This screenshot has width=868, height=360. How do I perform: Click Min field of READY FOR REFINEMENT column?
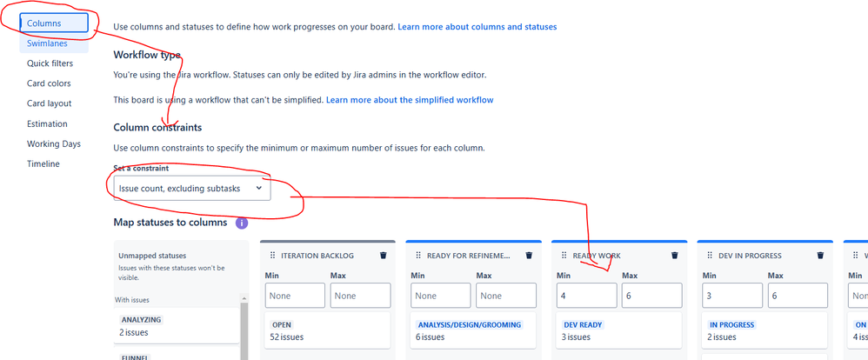pos(441,296)
